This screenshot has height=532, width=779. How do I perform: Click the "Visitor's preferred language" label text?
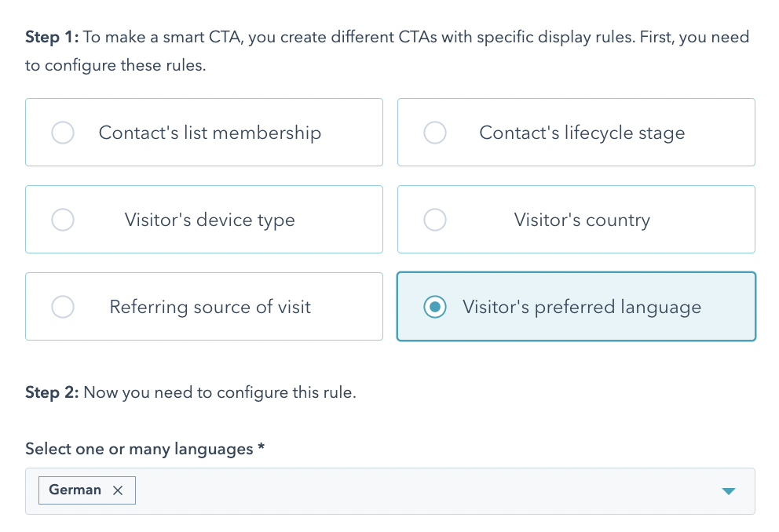tap(582, 307)
